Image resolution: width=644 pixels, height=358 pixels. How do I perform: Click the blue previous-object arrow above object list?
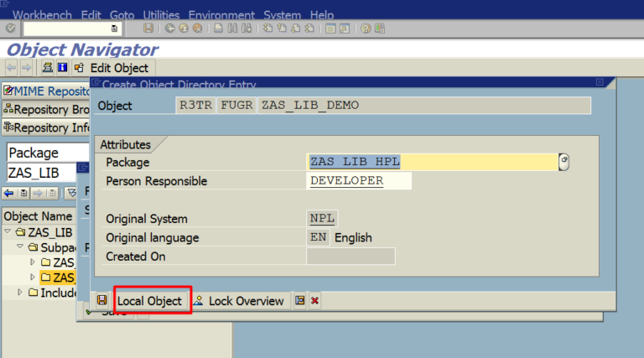(9, 193)
